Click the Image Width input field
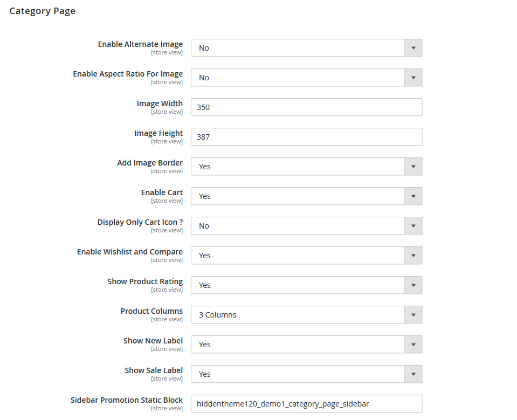Screen dimensions: 517x420 306,107
